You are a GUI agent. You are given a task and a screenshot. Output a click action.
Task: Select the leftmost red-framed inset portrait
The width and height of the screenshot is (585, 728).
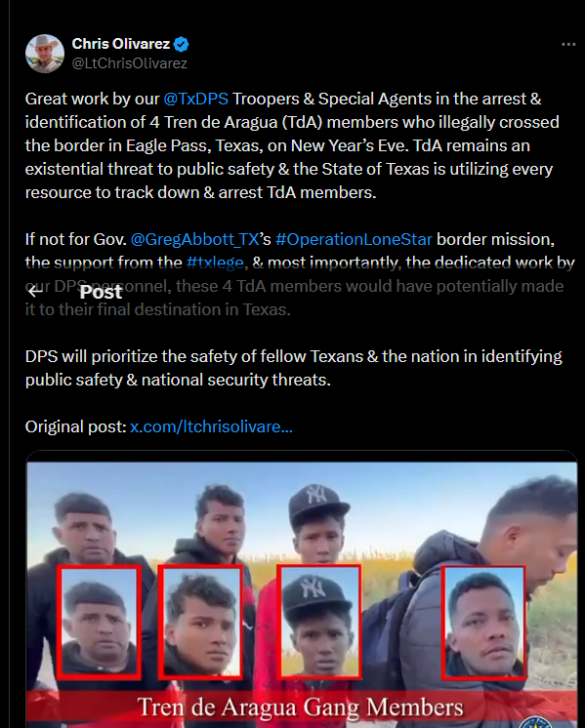point(99,623)
